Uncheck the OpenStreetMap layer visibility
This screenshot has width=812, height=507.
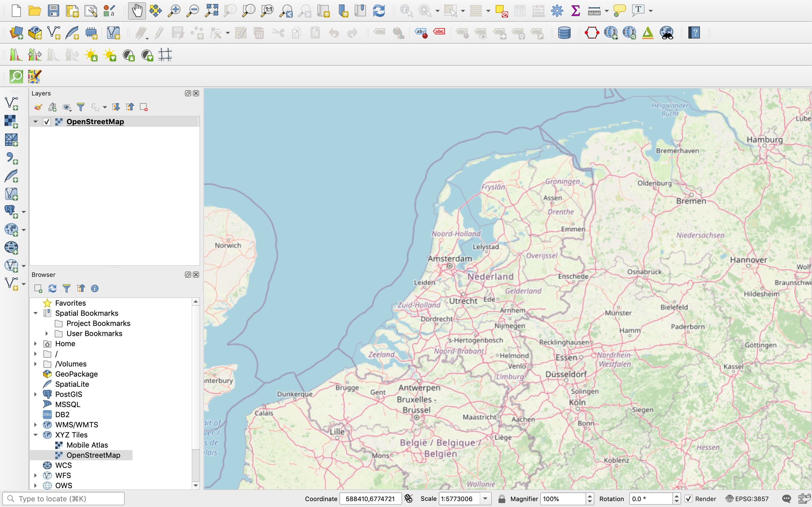pyautogui.click(x=47, y=121)
